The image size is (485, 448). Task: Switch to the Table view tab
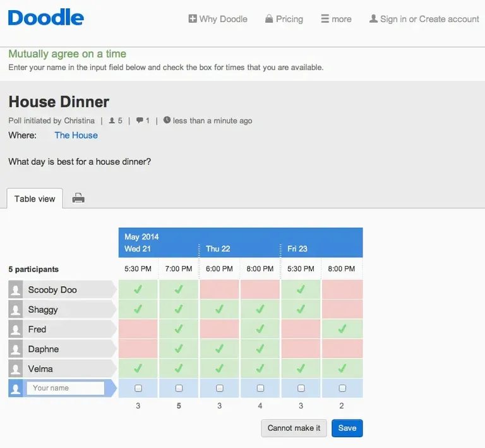tap(35, 198)
